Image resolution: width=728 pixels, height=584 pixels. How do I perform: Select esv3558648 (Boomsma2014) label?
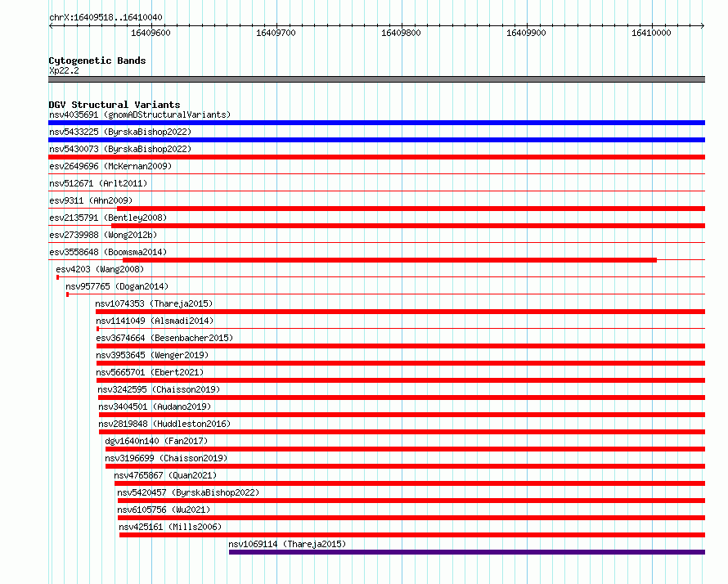pos(108,252)
